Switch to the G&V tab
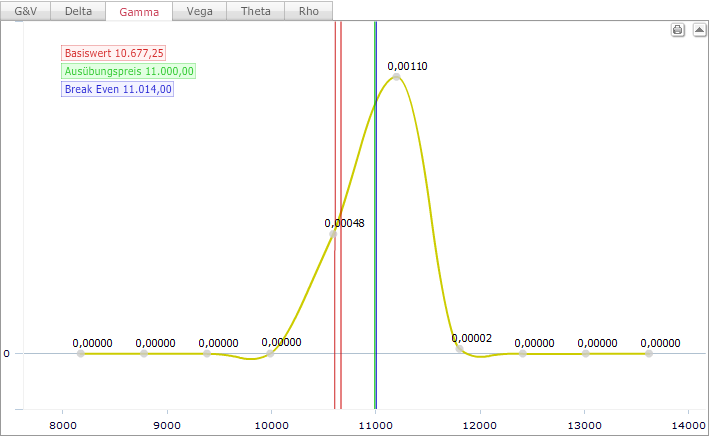 26,12
